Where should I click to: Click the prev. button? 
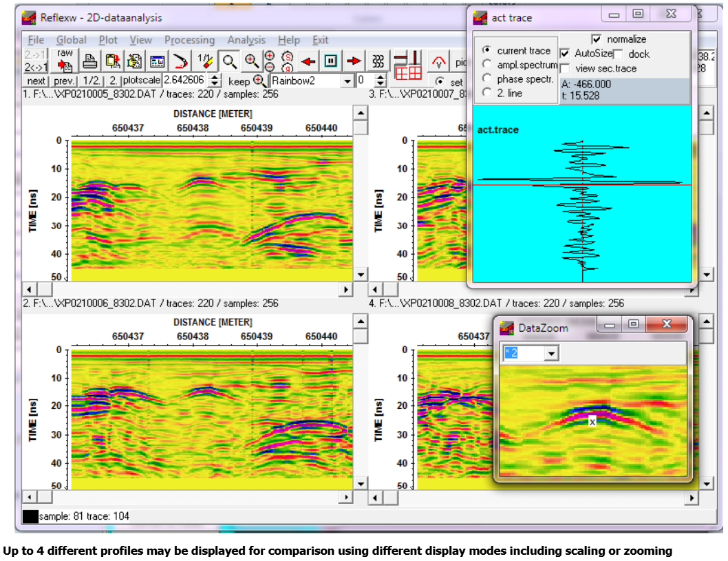(64, 81)
